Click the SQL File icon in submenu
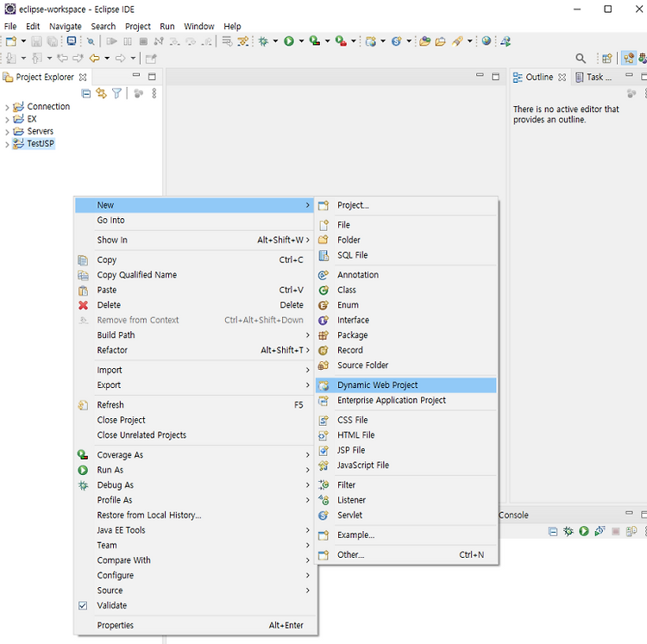647x644 pixels. click(323, 255)
